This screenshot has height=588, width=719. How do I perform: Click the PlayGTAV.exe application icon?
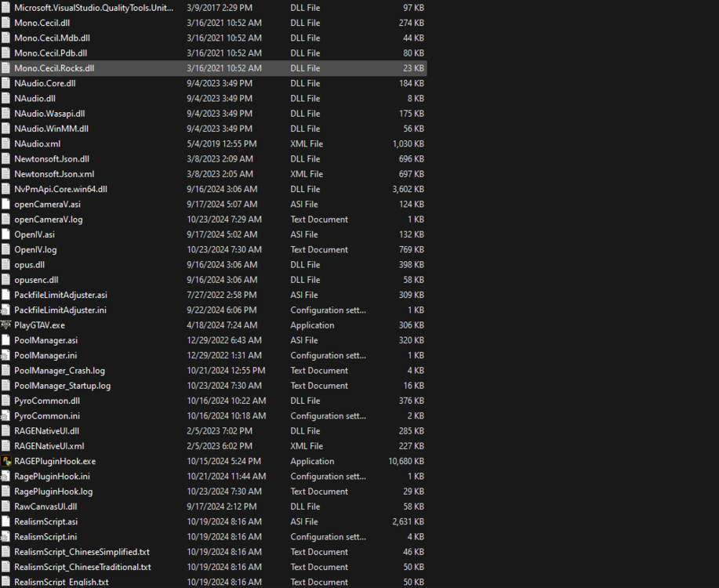point(6,325)
